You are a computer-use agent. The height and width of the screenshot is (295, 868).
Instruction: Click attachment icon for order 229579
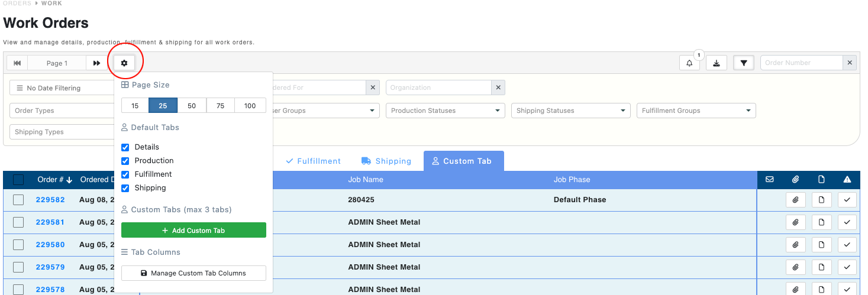(796, 267)
